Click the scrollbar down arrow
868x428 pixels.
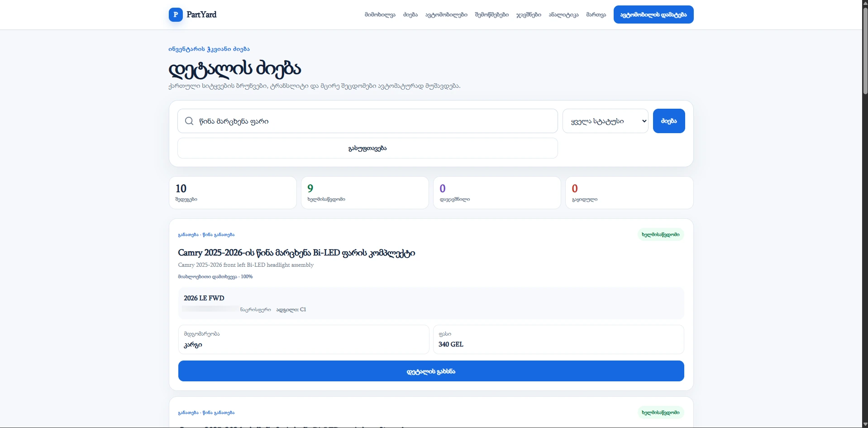865,424
